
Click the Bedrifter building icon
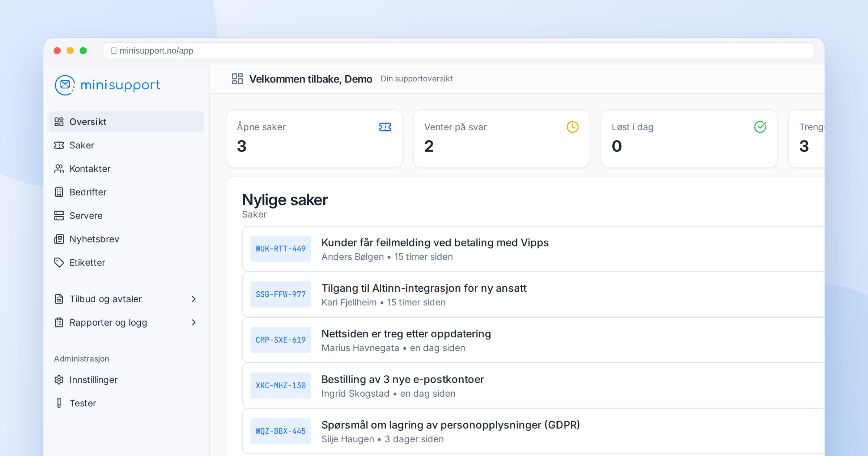coord(59,192)
